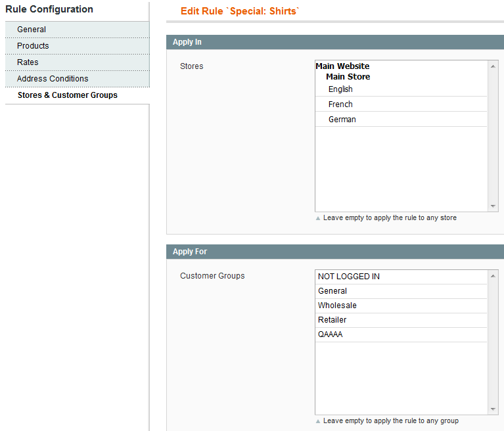Click the hint triangle icon under Stores list
Screen dimensions: 504x431
point(318,218)
